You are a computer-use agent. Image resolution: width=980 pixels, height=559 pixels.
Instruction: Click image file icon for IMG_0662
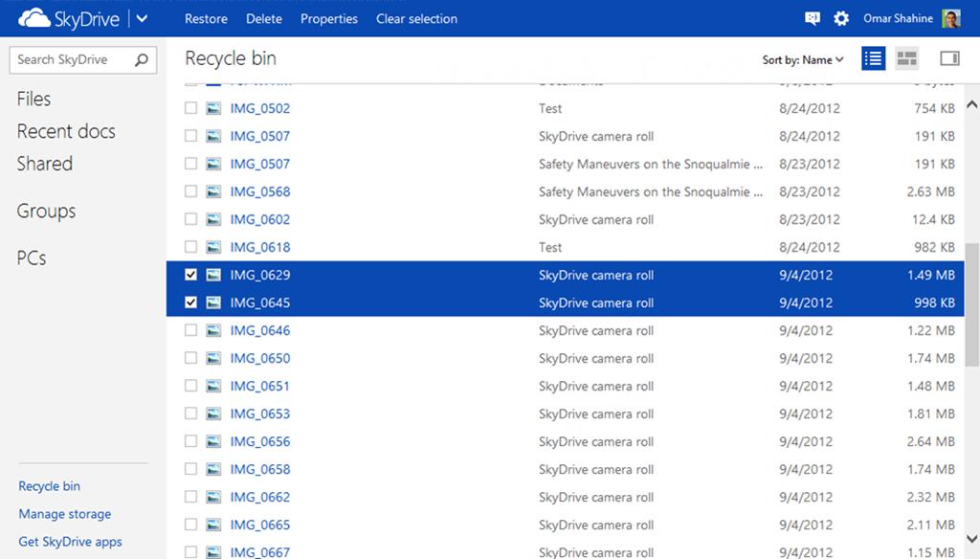213,497
